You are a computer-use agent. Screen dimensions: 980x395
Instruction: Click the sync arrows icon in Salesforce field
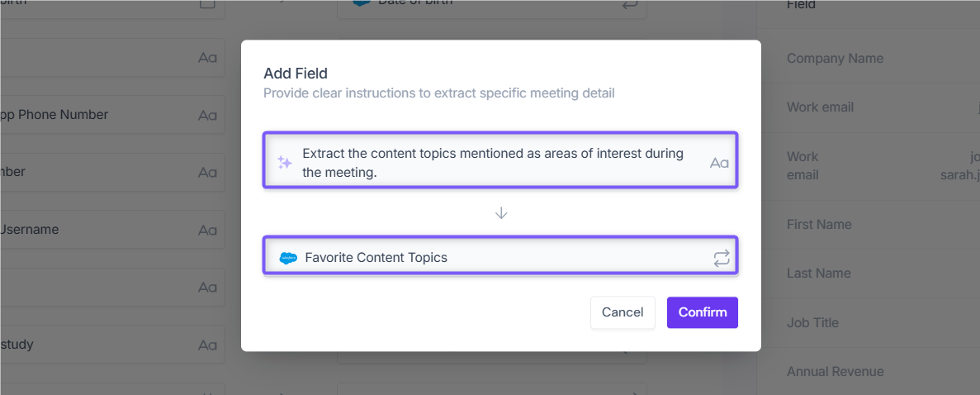722,258
